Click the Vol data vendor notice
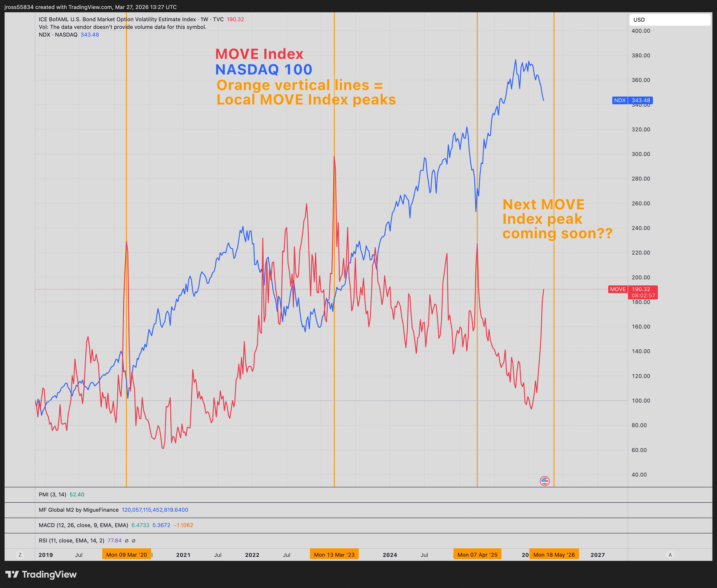717x588 pixels. point(122,27)
